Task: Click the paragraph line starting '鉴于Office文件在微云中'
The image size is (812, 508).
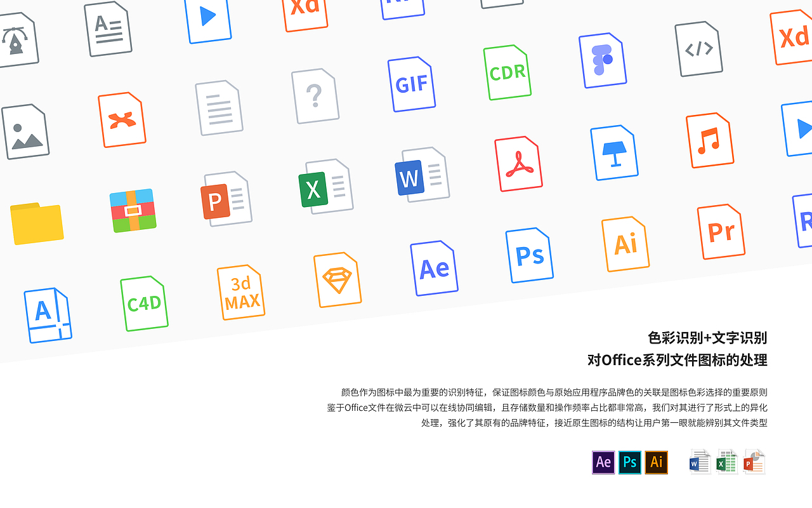Action: coord(547,408)
